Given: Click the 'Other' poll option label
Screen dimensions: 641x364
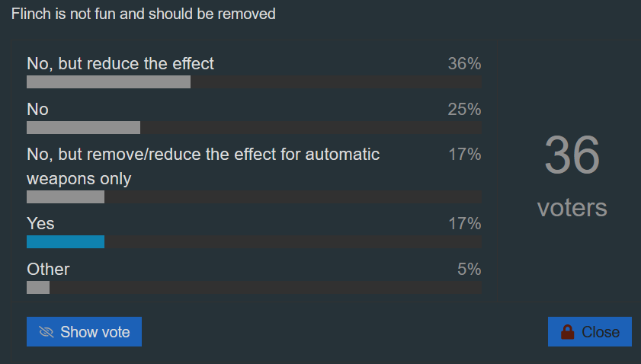Looking at the screenshot, I should (48, 270).
